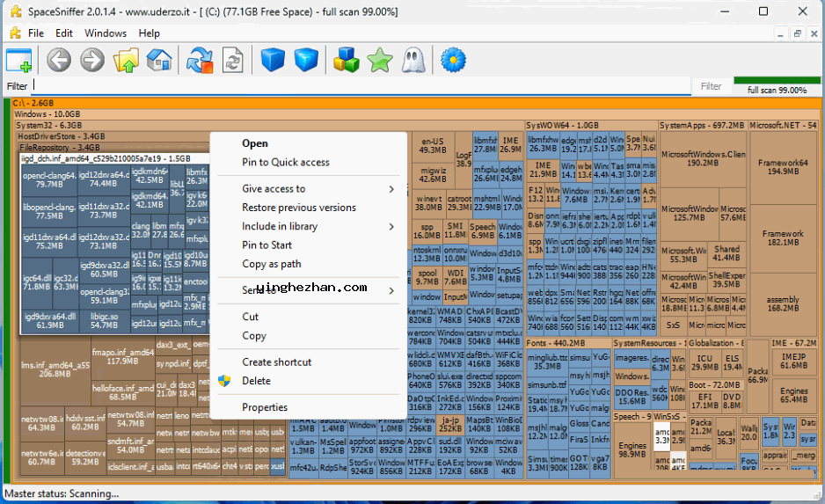
Task: Open Properties from the context menu
Action: pyautogui.click(x=309, y=407)
